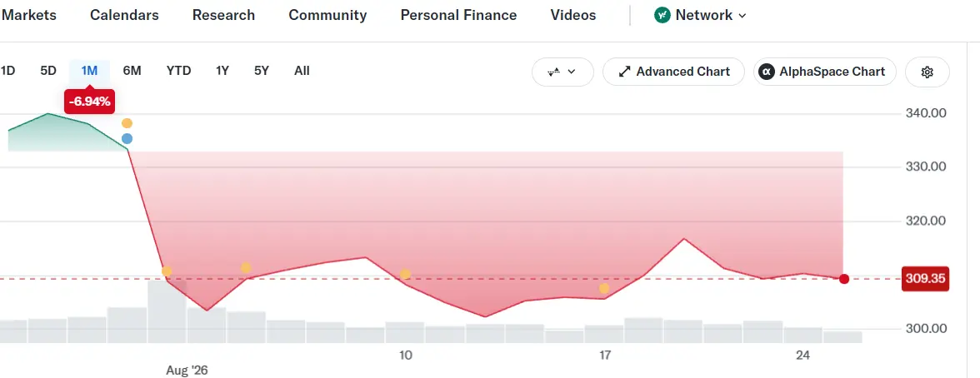Click the orange event marker near 10
This screenshot has height=378, width=980.
point(405,274)
